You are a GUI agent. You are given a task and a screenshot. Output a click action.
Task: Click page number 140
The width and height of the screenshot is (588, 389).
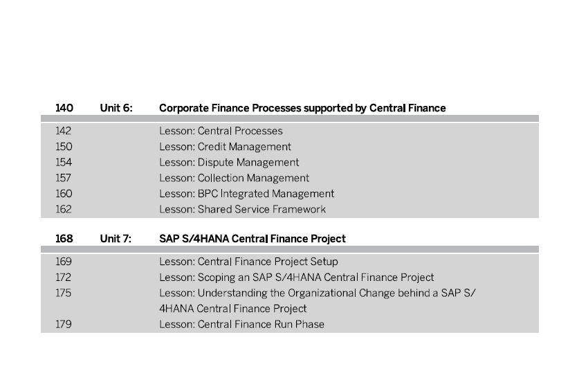point(64,108)
